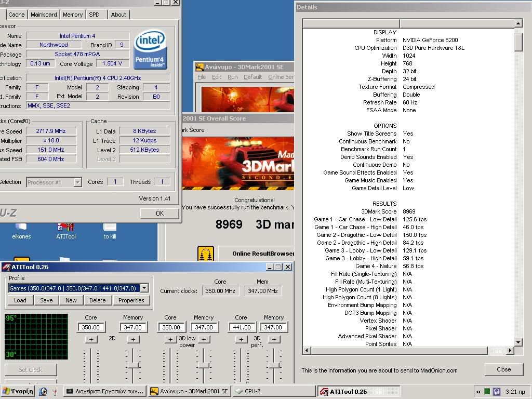Open the Run menu in 3DMark2001
532x399 pixels.
click(232, 77)
